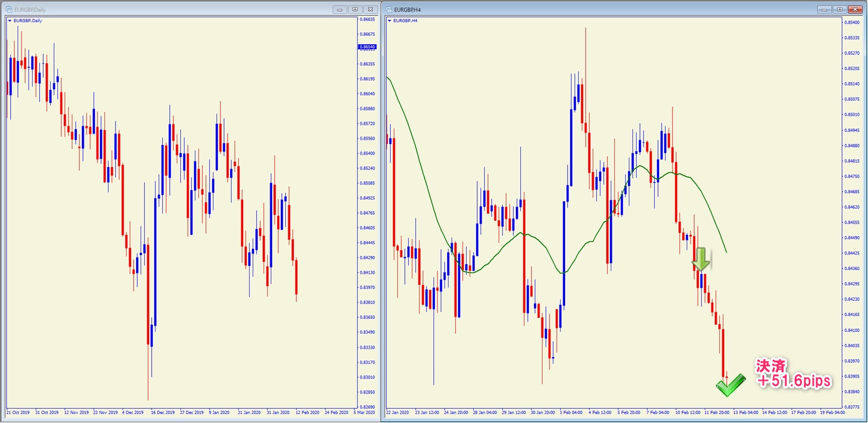
Task: Click date label 27 Dec 2019 on Daily chart
Action: [x=192, y=412]
